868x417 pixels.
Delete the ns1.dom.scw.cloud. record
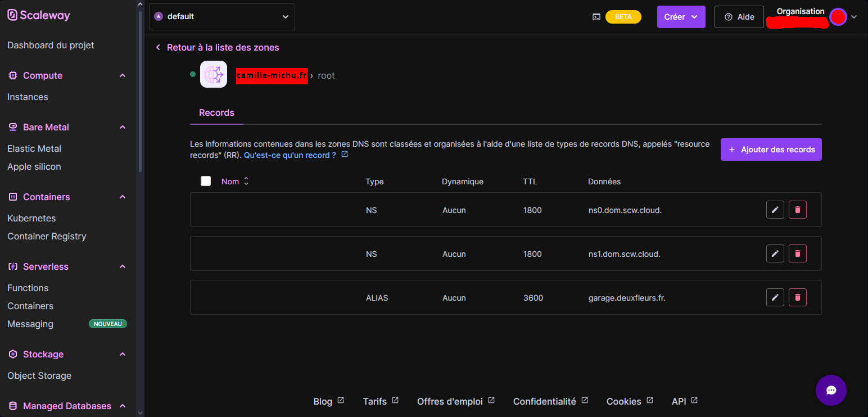tap(798, 253)
